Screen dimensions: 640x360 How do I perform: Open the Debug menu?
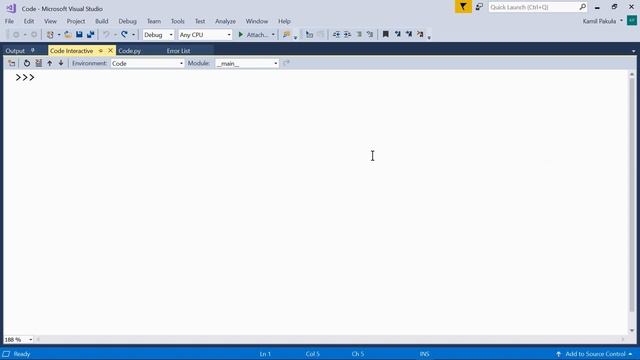127,21
